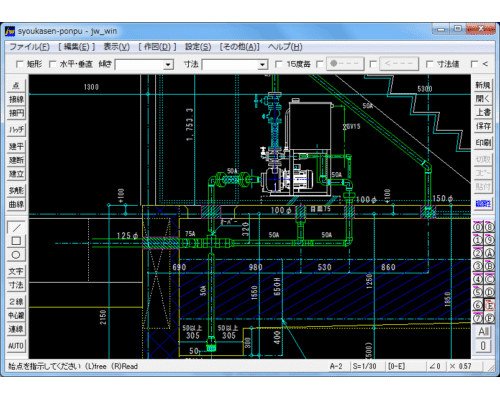Image resolution: width=500 pixels, height=400 pixels.
Task: Toggle layer 0 button
Action: (x=478, y=227)
